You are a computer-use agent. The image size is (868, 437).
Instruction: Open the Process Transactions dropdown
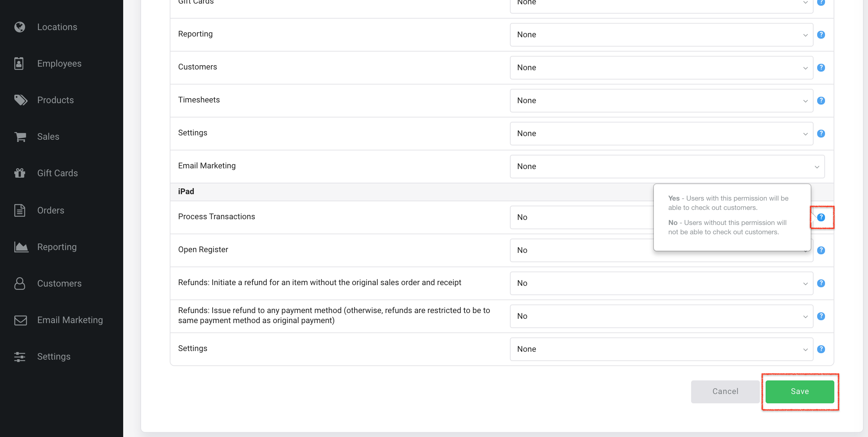[x=582, y=217]
